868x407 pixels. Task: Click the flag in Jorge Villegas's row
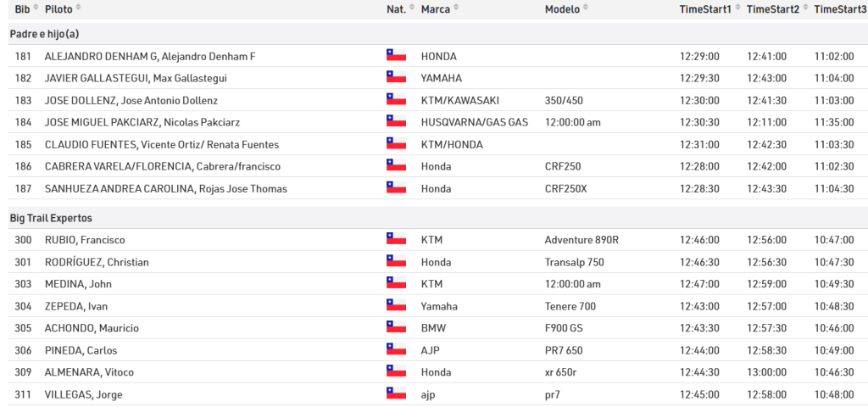396,394
